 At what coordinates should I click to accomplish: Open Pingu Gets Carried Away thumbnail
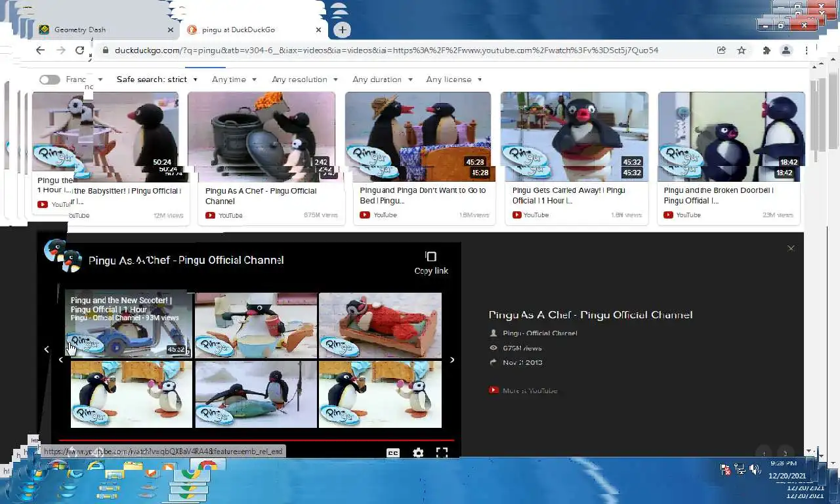click(574, 136)
